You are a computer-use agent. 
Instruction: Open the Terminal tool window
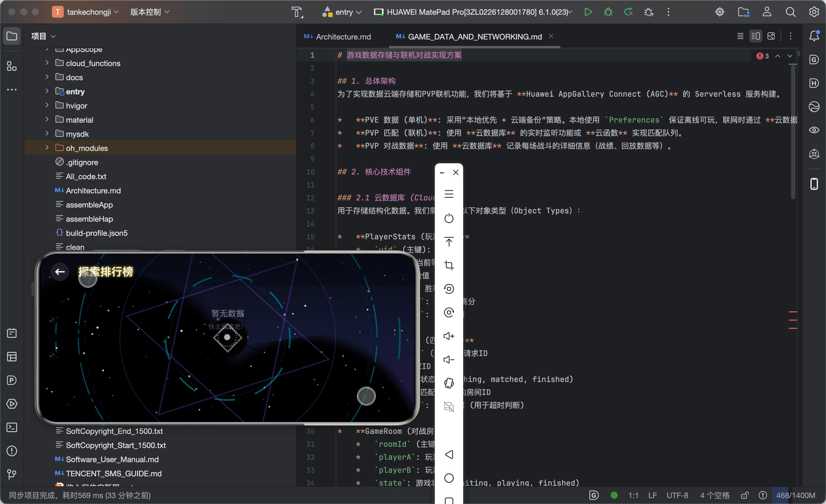(x=12, y=427)
